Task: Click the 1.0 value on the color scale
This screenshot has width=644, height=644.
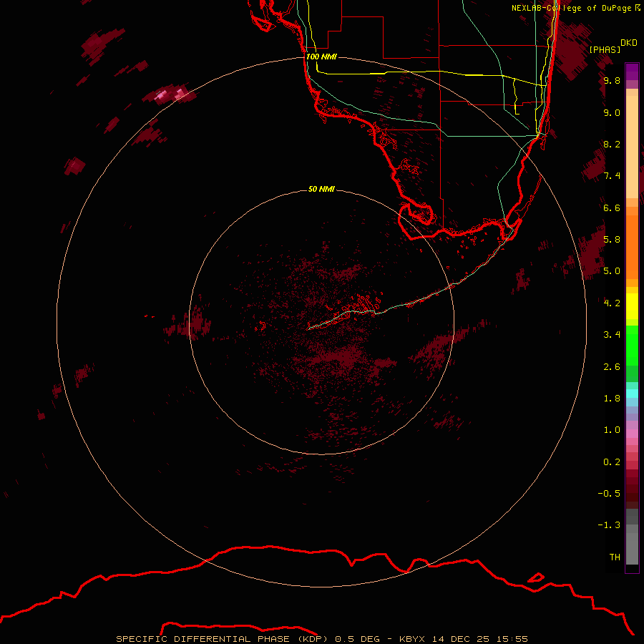Action: click(x=612, y=430)
